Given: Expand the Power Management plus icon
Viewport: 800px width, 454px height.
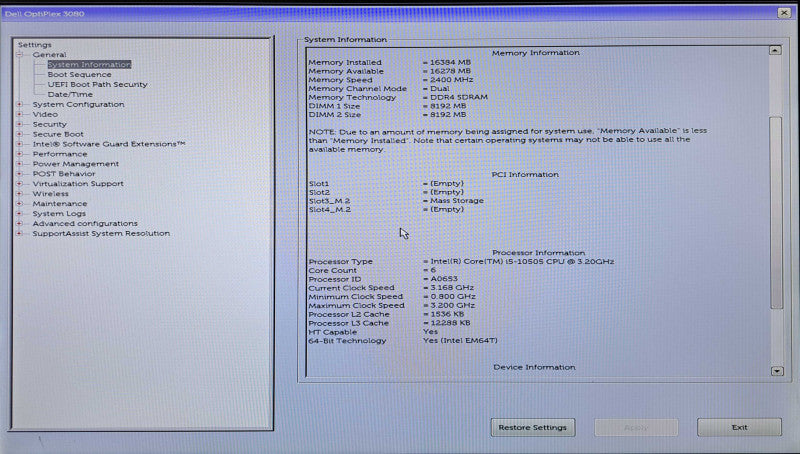Looking at the screenshot, I should coord(19,164).
